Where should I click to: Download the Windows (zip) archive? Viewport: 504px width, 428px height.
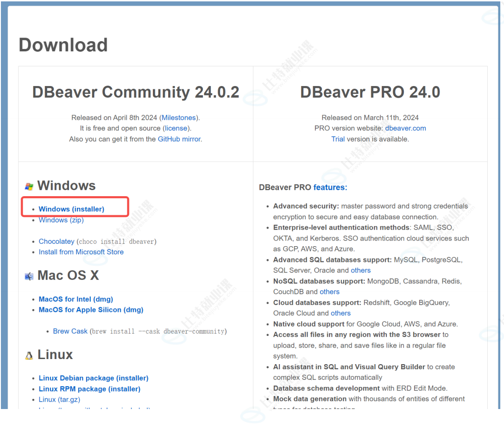pyautogui.click(x=61, y=220)
